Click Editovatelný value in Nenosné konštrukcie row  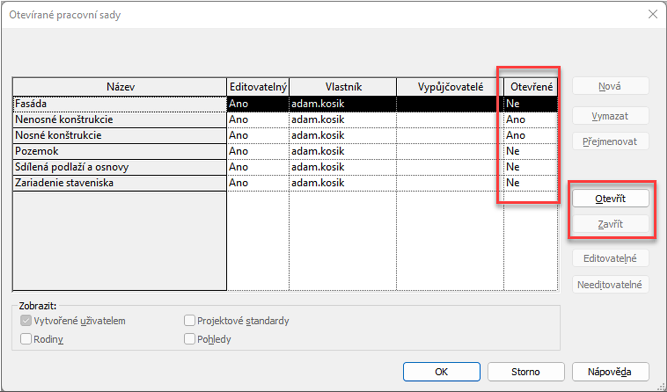[x=258, y=119]
